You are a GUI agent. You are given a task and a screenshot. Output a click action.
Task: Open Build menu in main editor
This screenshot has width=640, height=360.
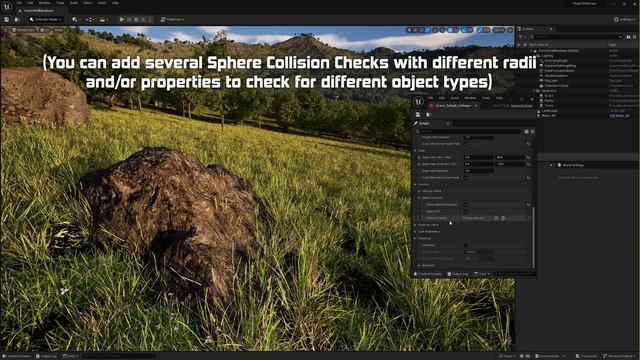pos(74,3)
